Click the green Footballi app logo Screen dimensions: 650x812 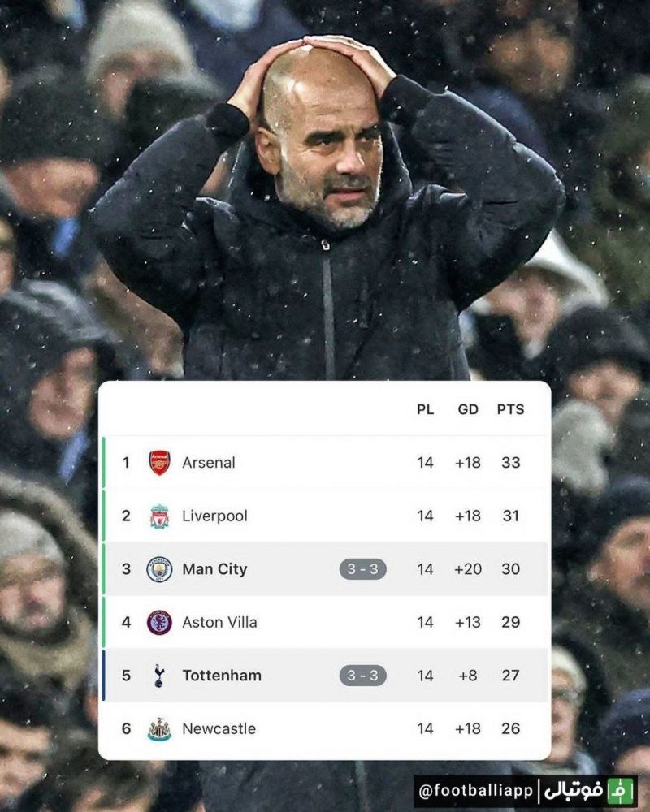point(621,791)
